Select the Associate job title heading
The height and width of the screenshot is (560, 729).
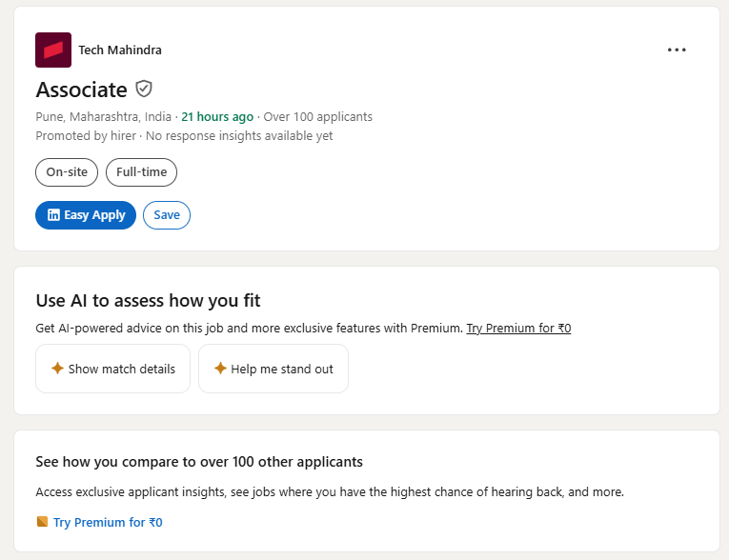coord(81,90)
